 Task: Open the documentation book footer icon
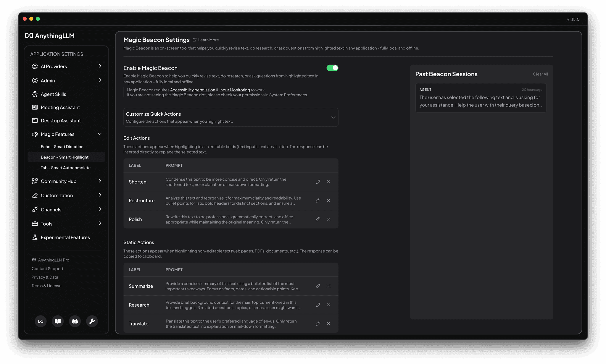click(58, 321)
